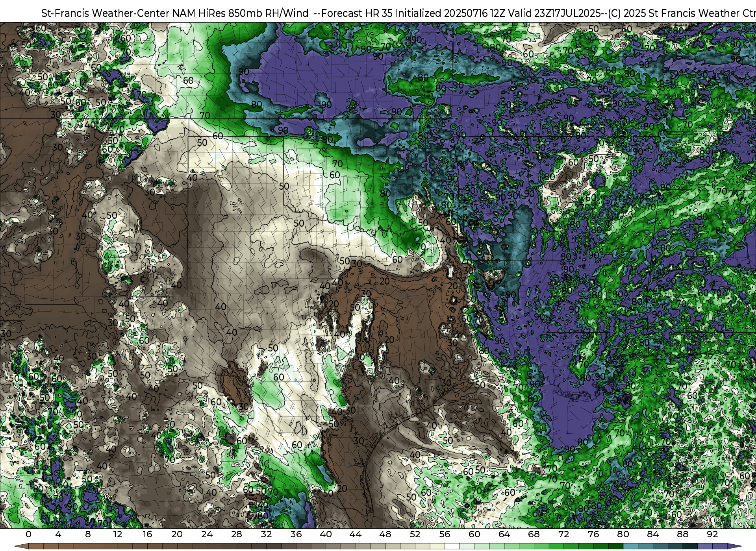Click the colorbar tick label 24
Screen dimensions: 756x551
tap(207, 534)
